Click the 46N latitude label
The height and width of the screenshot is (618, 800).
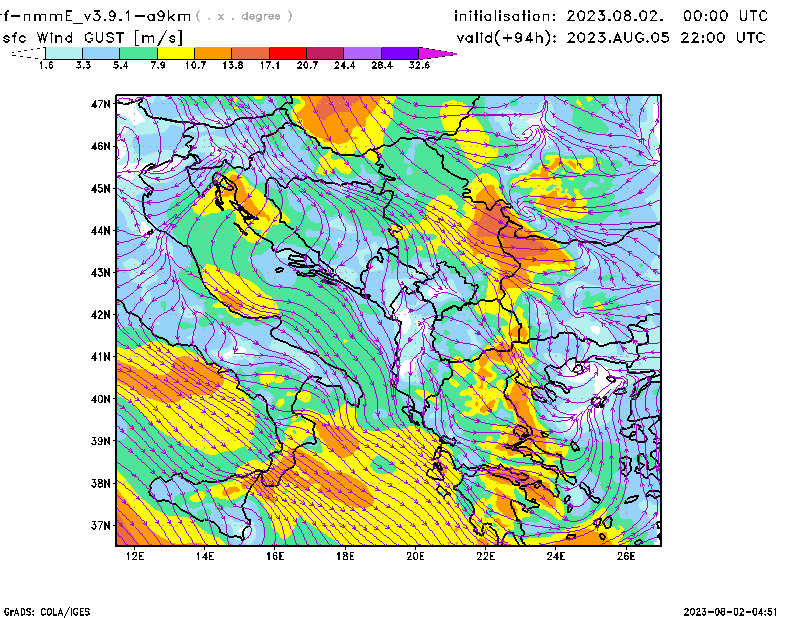(x=101, y=146)
